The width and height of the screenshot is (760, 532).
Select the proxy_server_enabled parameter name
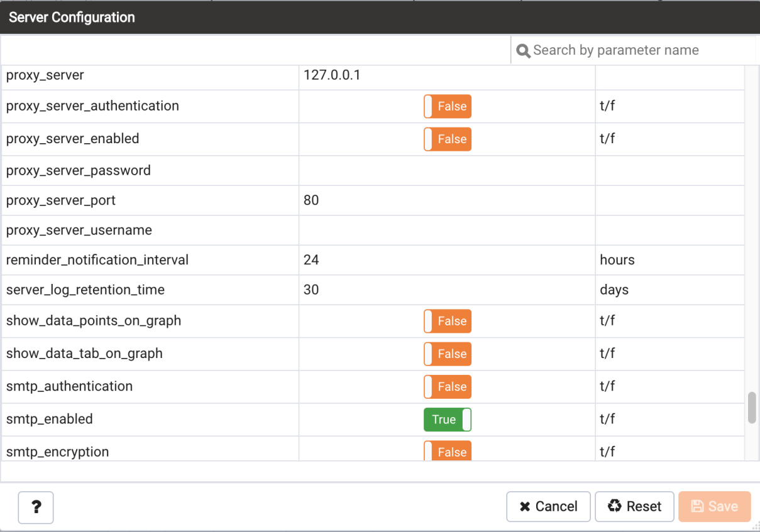(73, 139)
